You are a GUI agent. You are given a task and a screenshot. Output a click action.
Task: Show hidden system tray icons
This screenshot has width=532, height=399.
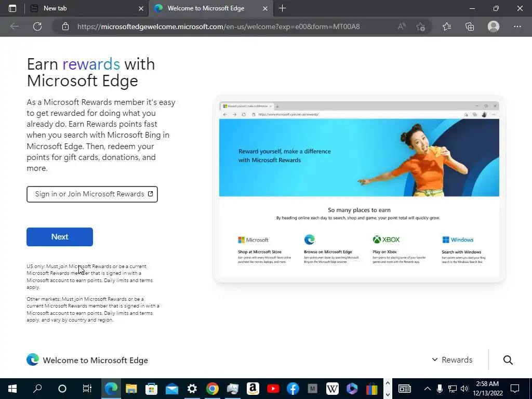[x=428, y=389]
